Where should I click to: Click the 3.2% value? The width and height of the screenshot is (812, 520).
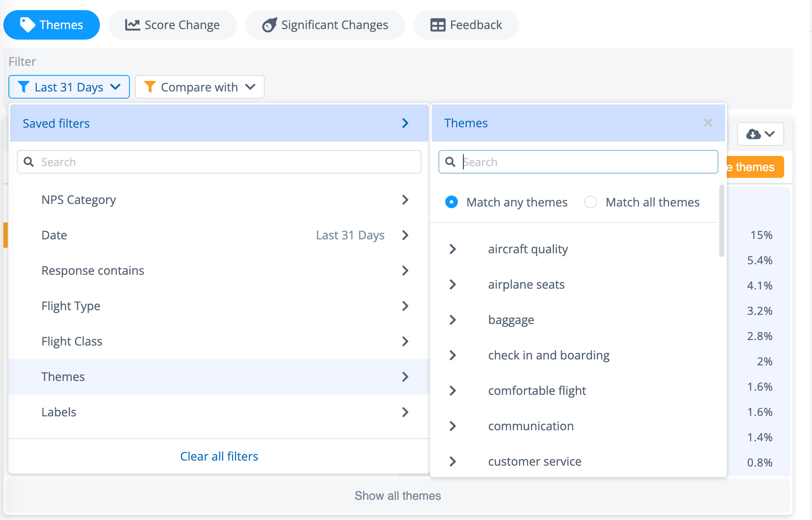[x=760, y=311]
